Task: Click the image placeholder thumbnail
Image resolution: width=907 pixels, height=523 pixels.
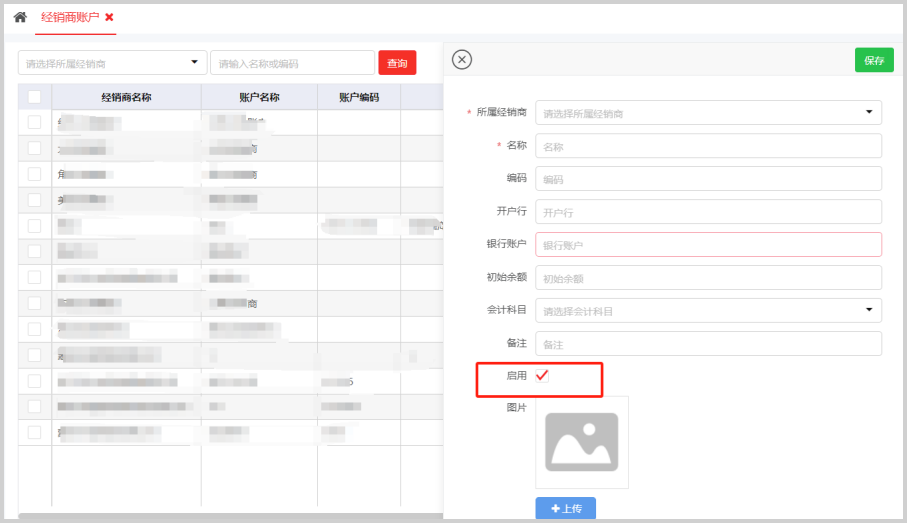Action: 581,442
